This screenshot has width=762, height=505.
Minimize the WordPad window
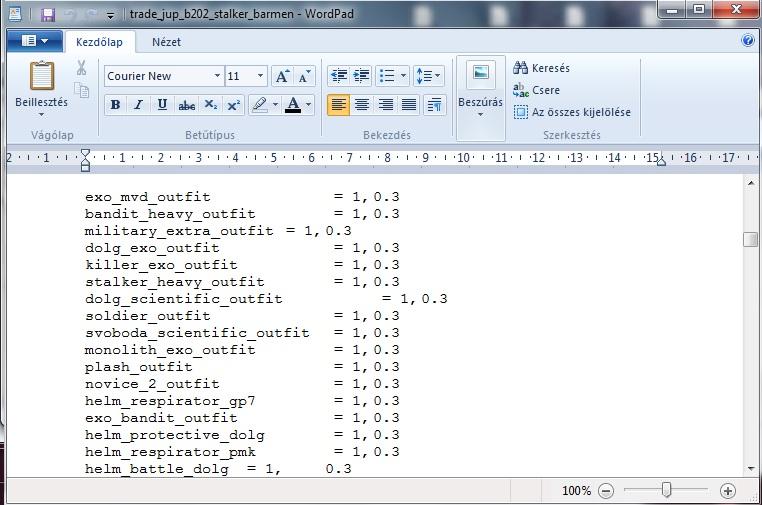click(x=673, y=10)
